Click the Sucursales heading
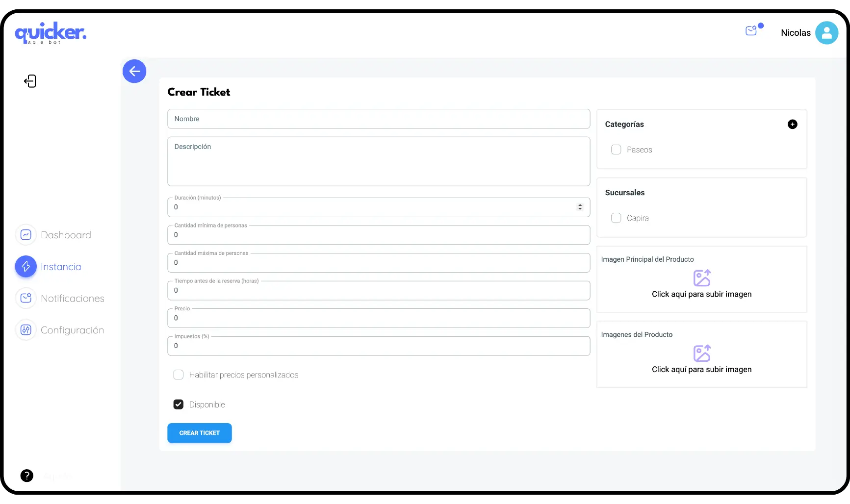Viewport: 850px width, 504px height. [x=625, y=193]
